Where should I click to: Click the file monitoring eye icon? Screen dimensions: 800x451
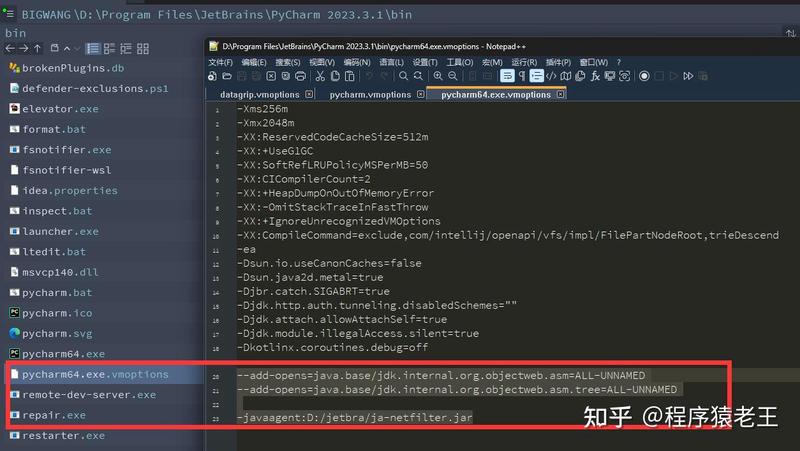(624, 76)
